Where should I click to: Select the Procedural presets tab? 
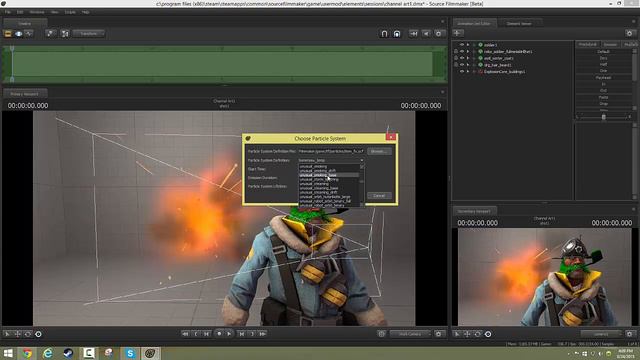pos(587,44)
